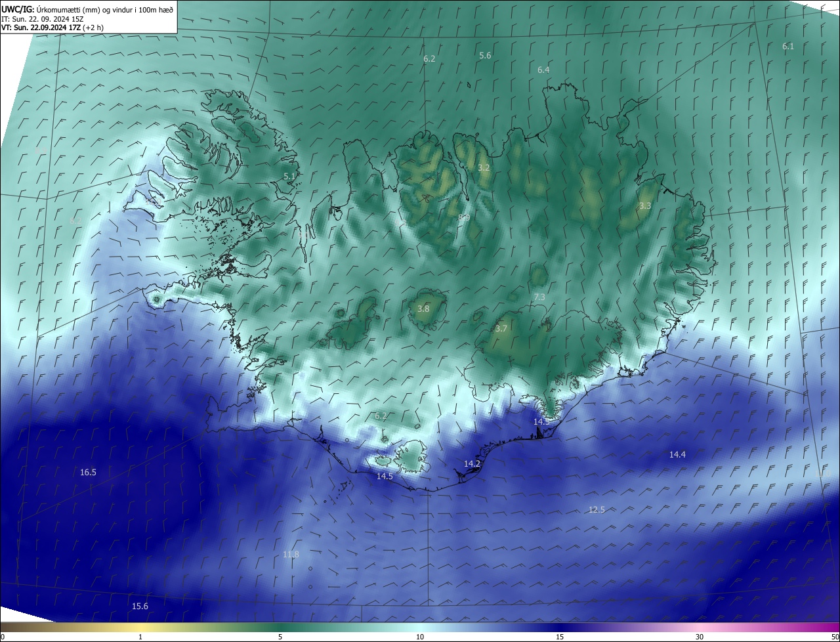
Task: Click the colorbar tick label 5
Action: coord(280,637)
